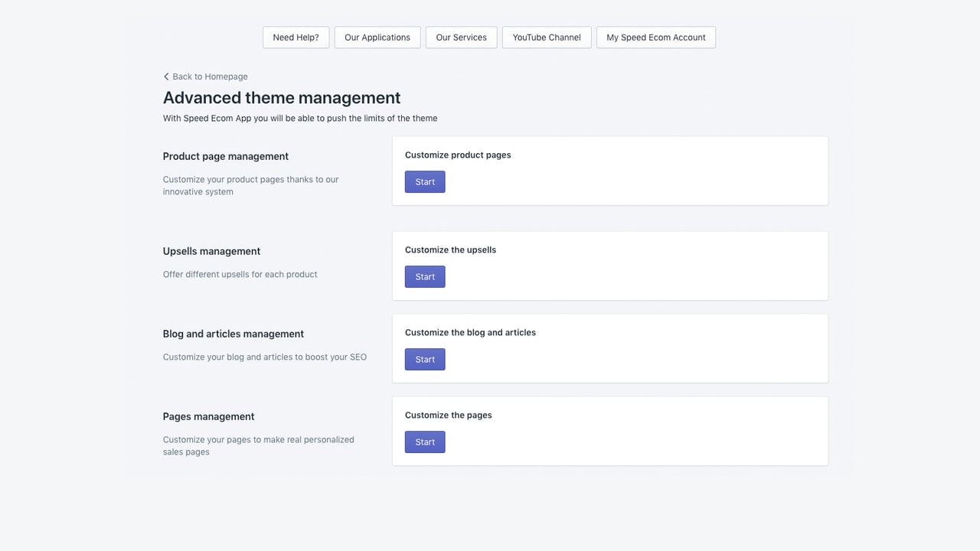Start customizing the blog and articles
This screenshot has width=980, height=551.
pos(425,360)
